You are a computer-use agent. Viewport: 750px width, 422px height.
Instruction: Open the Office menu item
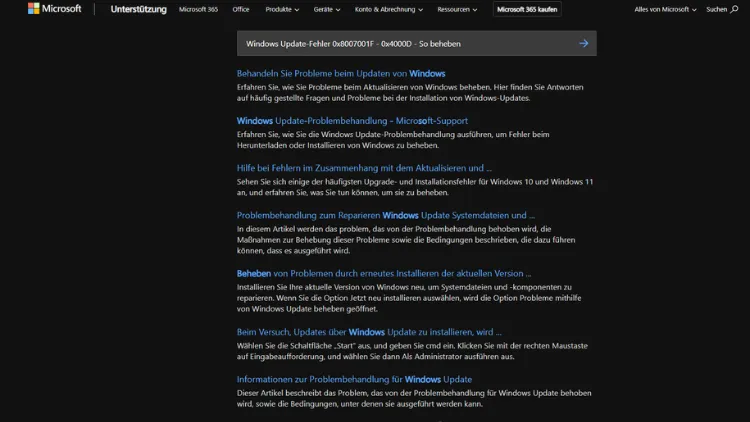241,9
